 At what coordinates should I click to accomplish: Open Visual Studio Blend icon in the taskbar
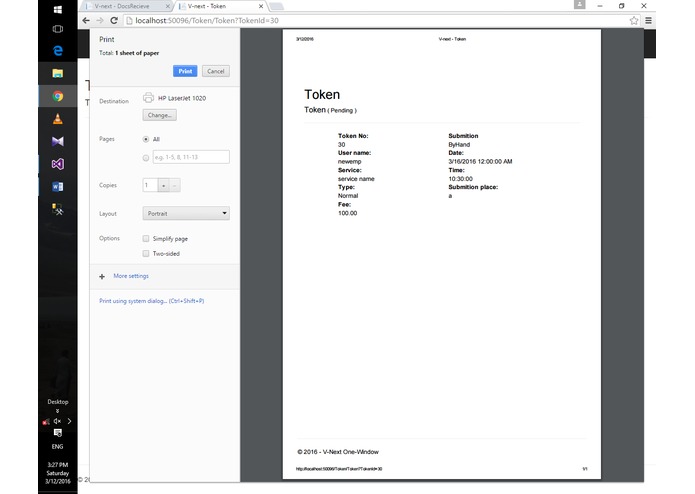click(x=58, y=141)
